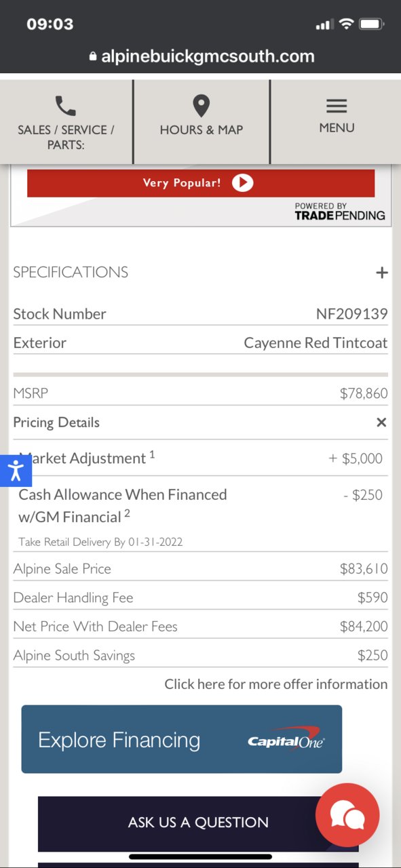Collapse Pricing Details with the X icon
The image size is (401, 868).
coord(381,422)
